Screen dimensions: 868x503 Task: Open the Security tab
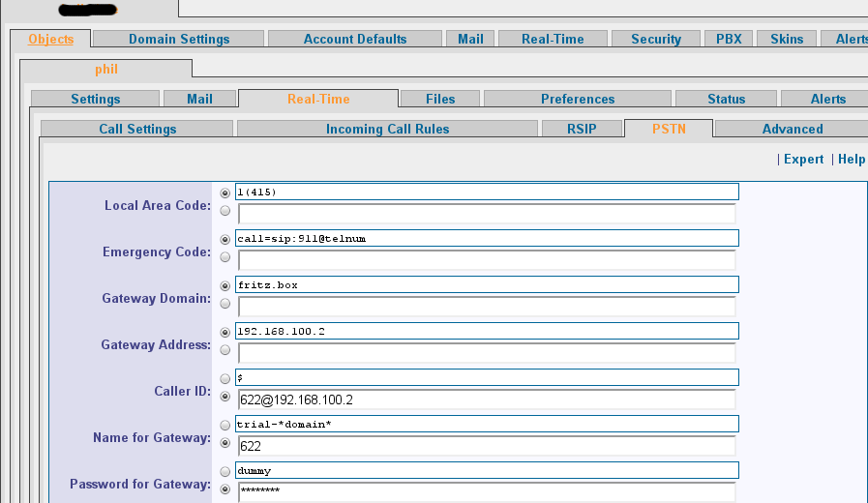click(656, 40)
